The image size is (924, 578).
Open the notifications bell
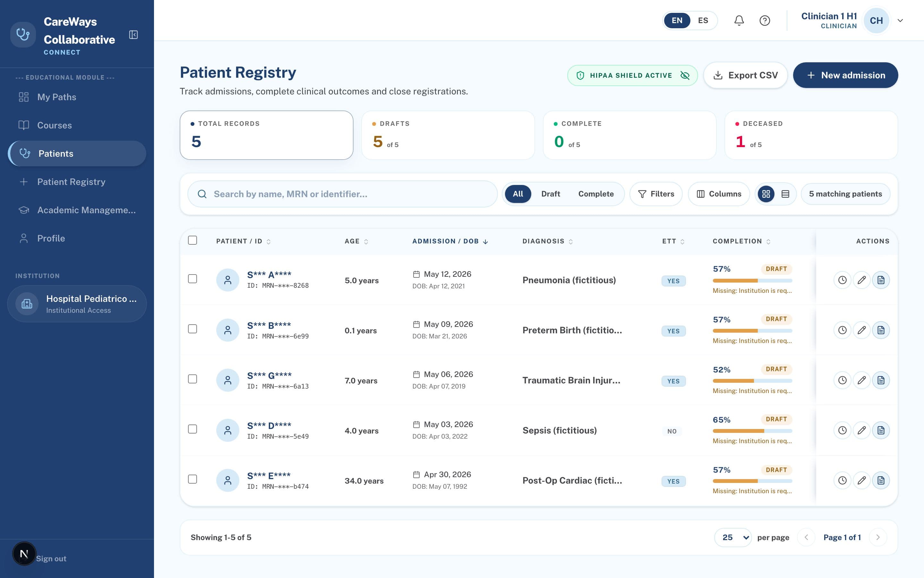(x=739, y=21)
